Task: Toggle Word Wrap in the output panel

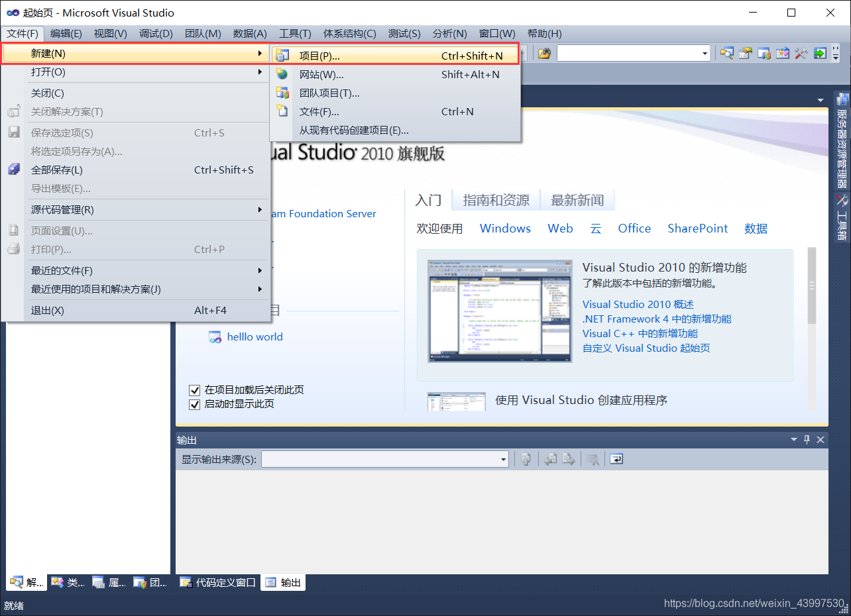Action: (x=616, y=459)
